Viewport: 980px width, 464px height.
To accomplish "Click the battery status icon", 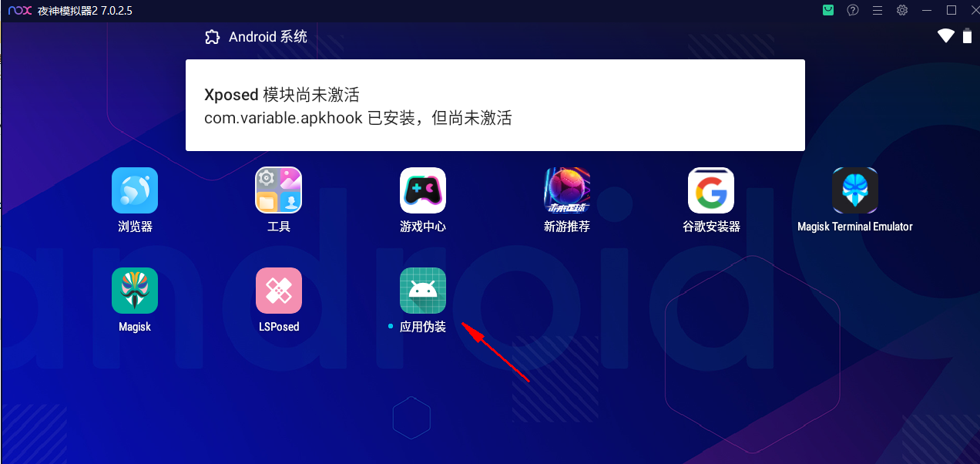I will pos(968,35).
